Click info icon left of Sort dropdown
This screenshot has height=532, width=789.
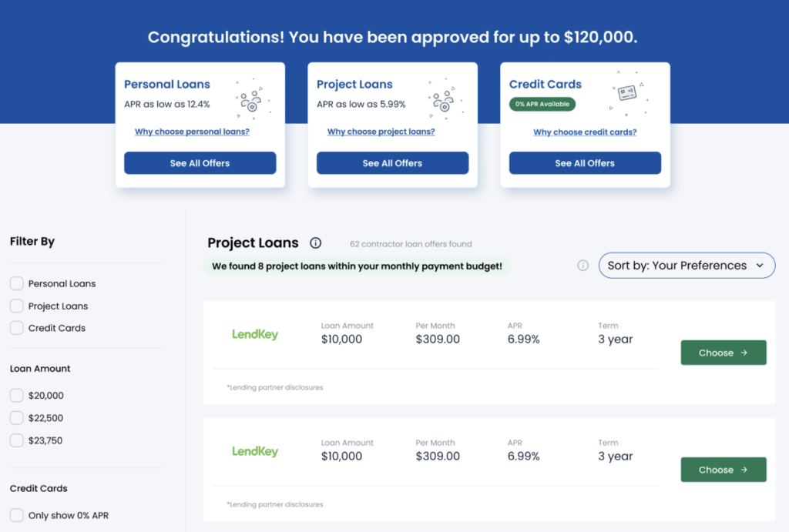(583, 266)
